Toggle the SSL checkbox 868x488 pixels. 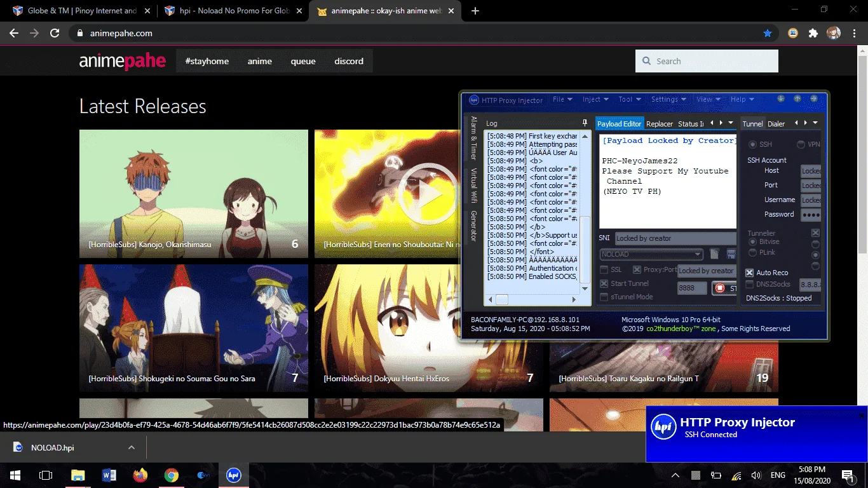click(x=604, y=269)
